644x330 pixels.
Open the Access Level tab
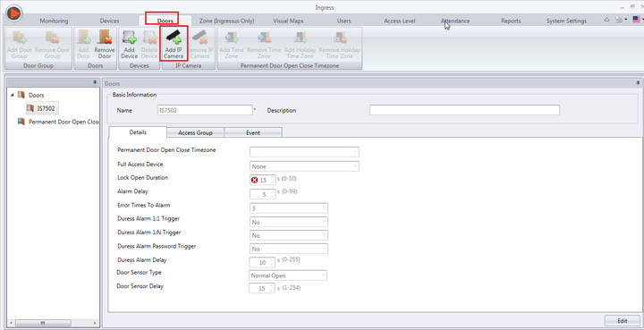[x=400, y=21]
